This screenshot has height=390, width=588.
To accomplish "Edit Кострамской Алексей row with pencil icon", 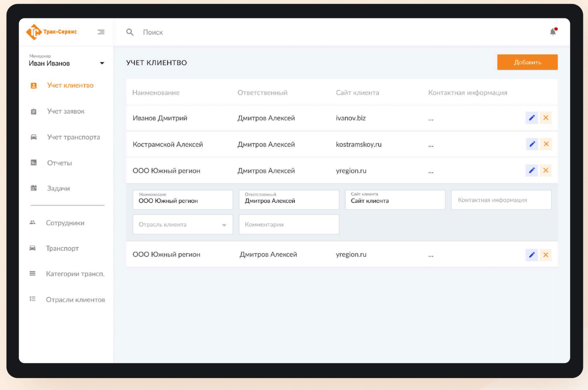I will tap(531, 144).
